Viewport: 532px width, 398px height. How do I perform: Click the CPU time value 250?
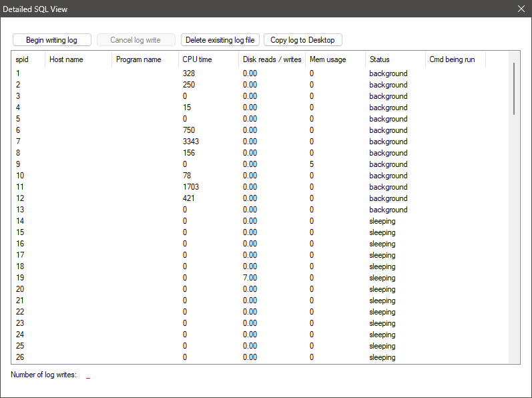tap(189, 85)
